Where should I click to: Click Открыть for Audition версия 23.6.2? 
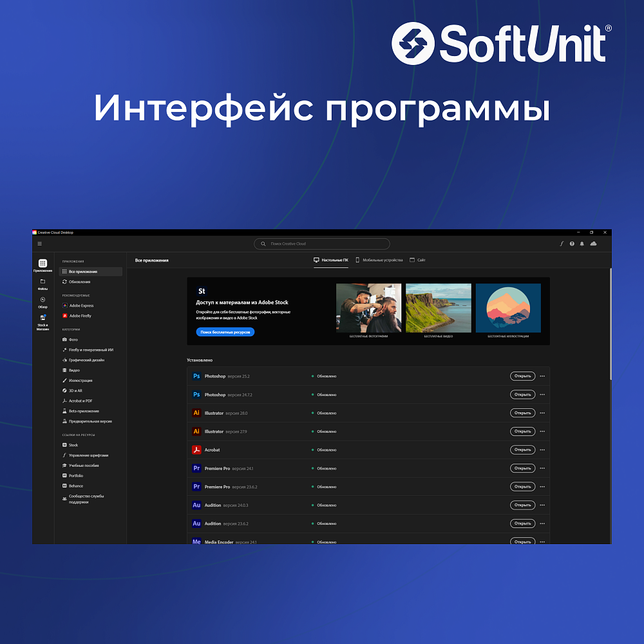click(522, 524)
